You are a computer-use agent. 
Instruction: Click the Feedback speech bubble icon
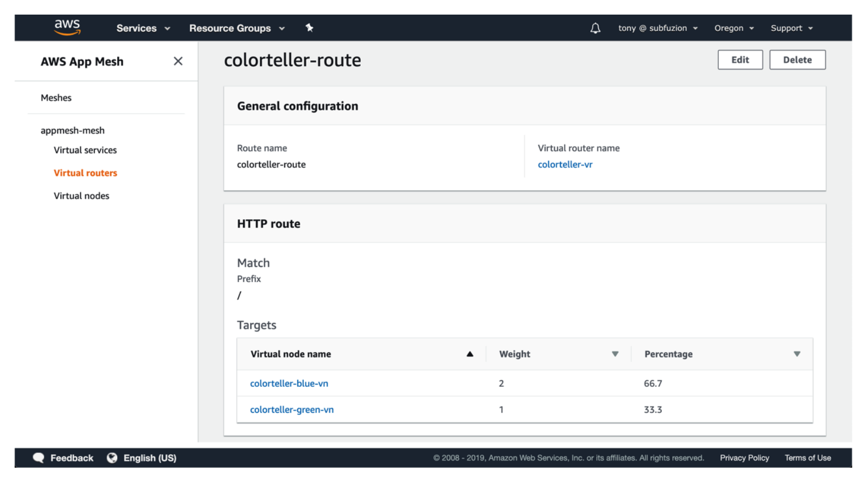pyautogui.click(x=39, y=458)
